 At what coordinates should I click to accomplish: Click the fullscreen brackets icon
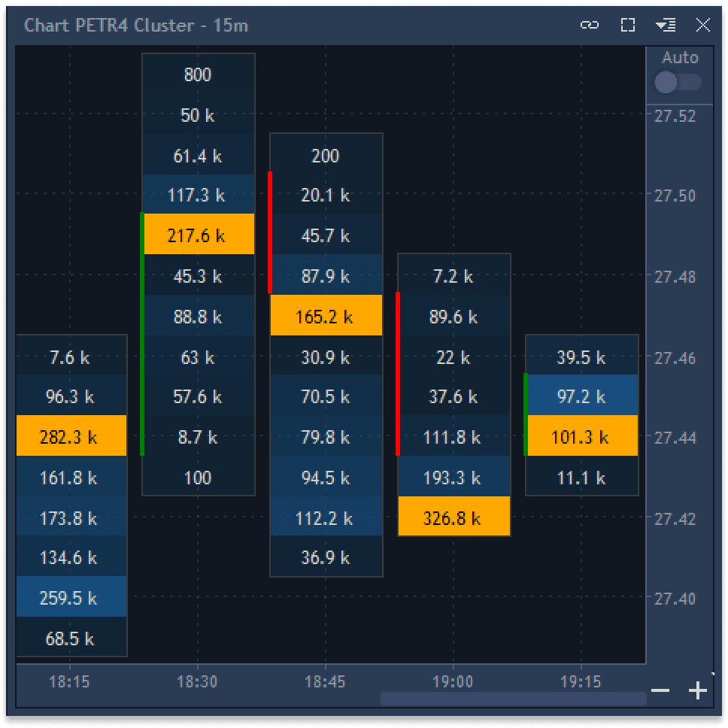pos(628,25)
